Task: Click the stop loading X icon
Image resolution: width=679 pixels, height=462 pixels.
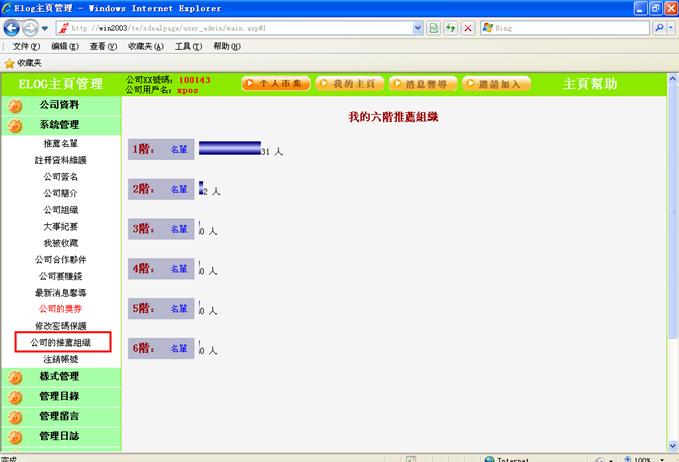Action: click(x=467, y=28)
